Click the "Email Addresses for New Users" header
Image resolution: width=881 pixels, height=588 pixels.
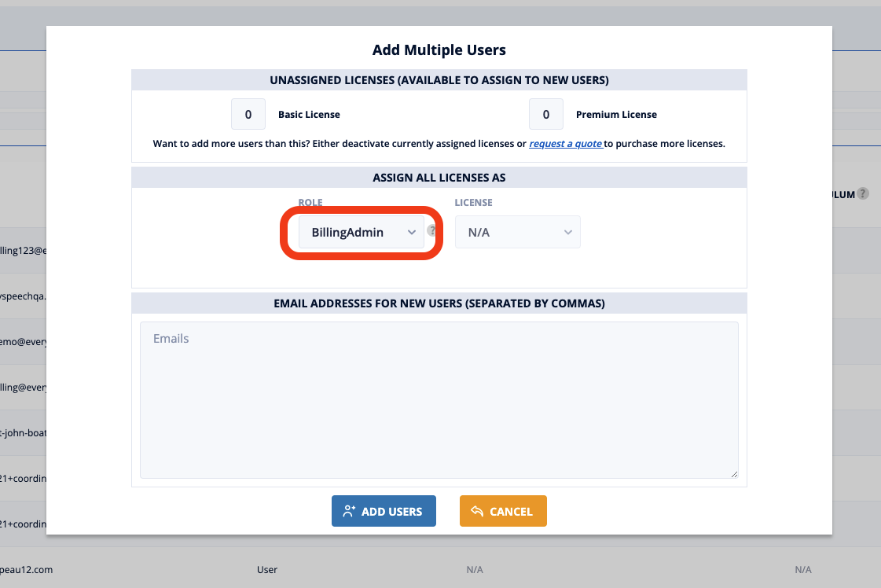click(439, 303)
